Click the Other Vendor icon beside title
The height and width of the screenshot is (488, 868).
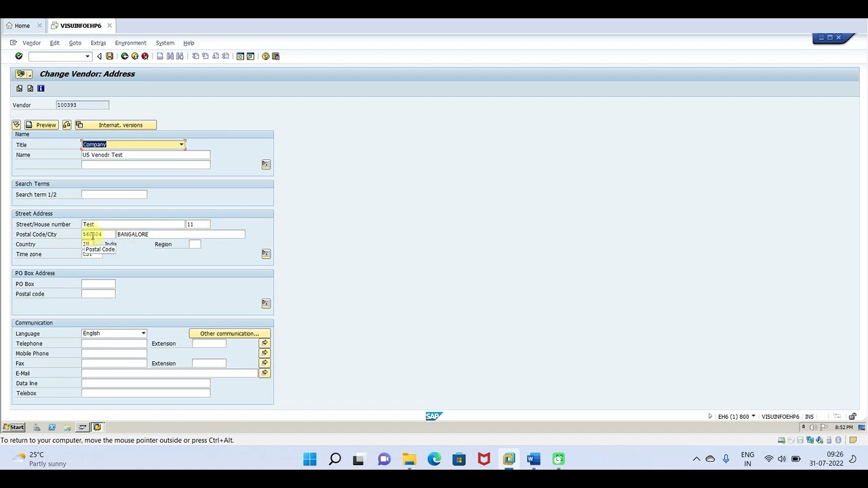click(21, 74)
